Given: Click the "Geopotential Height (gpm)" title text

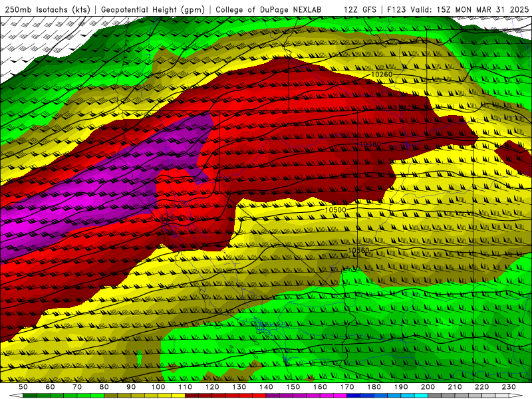Looking at the screenshot, I should point(153,10).
